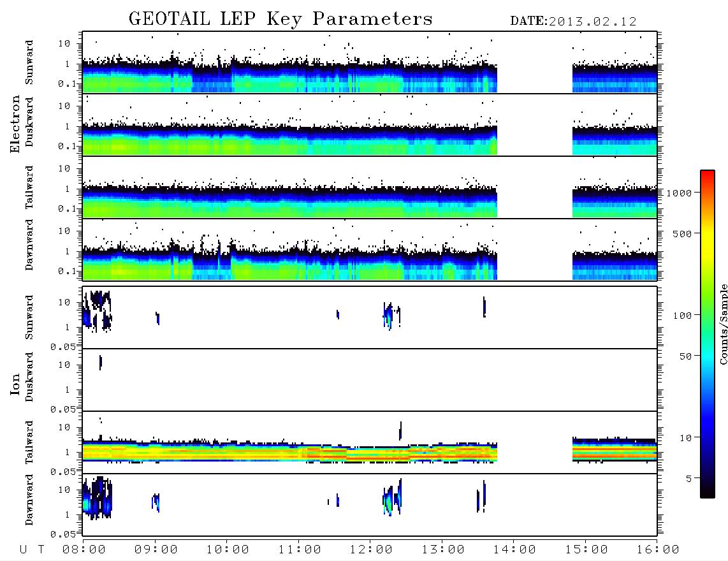Select the colorbar tick label 5

688,479
